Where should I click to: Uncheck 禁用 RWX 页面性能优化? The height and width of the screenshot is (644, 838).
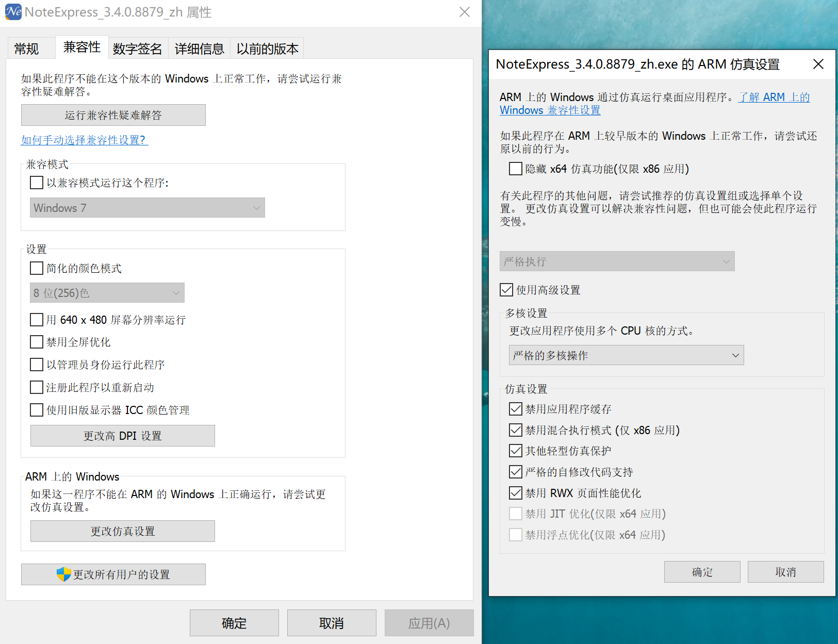point(516,493)
